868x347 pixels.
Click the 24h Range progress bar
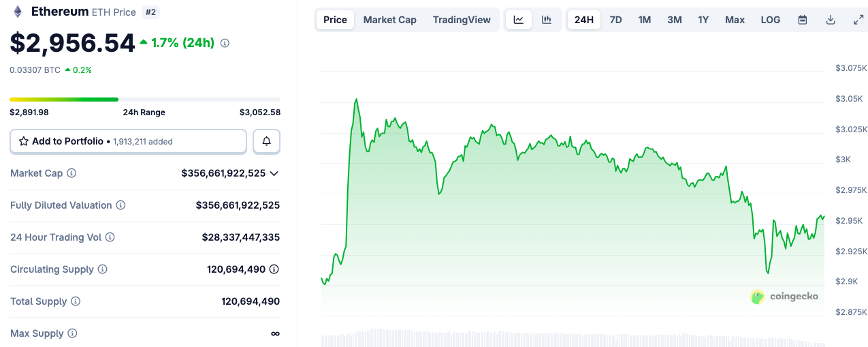pyautogui.click(x=144, y=100)
